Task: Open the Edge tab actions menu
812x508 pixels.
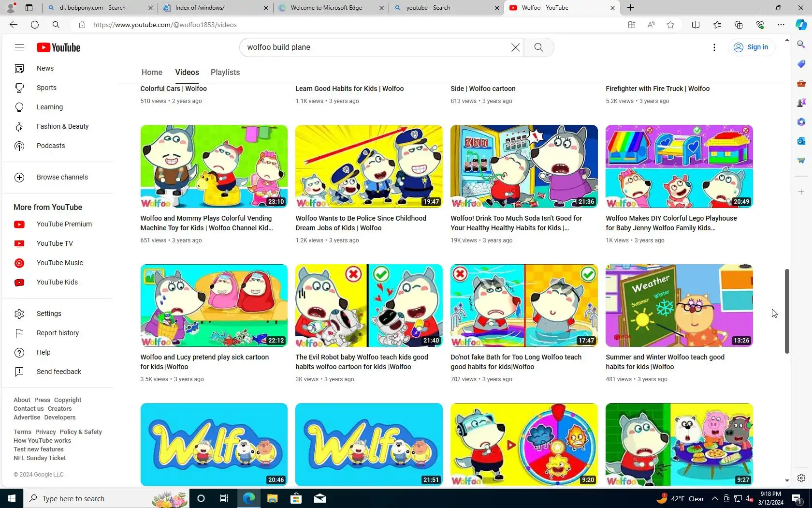Action: point(29,8)
